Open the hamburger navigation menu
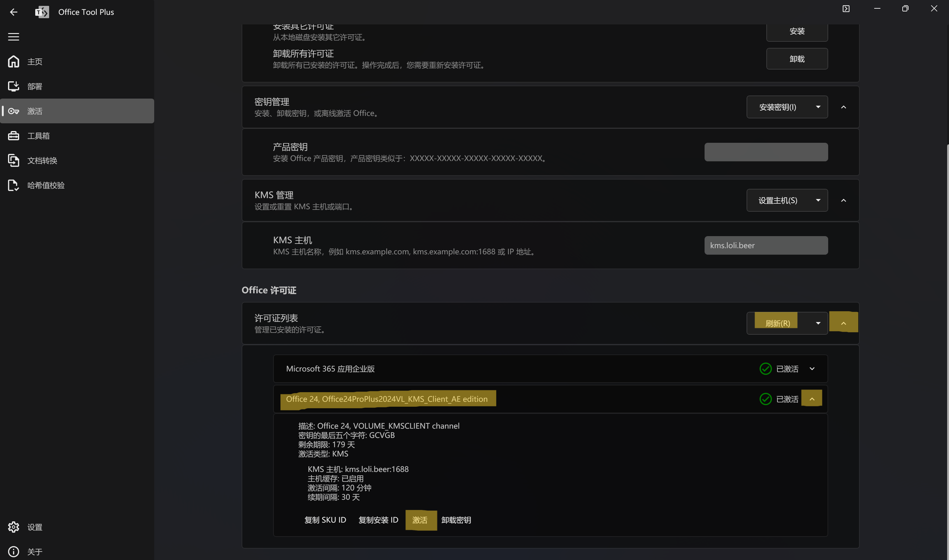The image size is (949, 560). tap(13, 36)
